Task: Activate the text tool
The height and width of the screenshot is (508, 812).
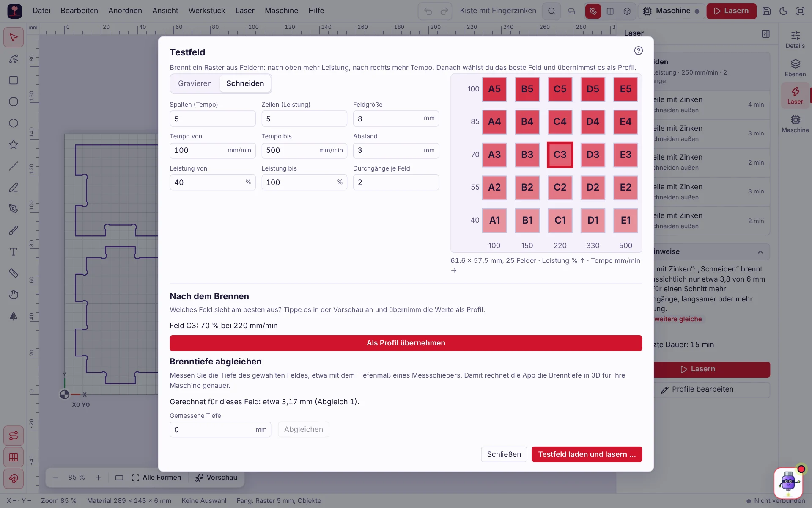Action: point(14,252)
